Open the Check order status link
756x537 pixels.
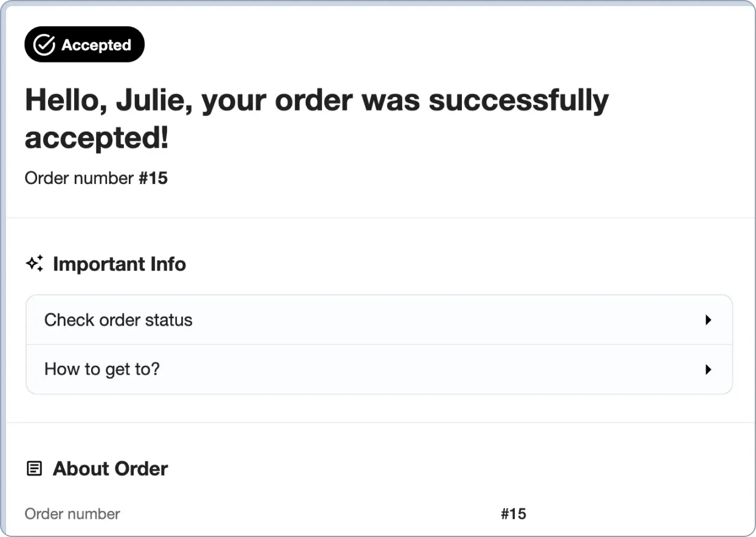[x=118, y=320]
